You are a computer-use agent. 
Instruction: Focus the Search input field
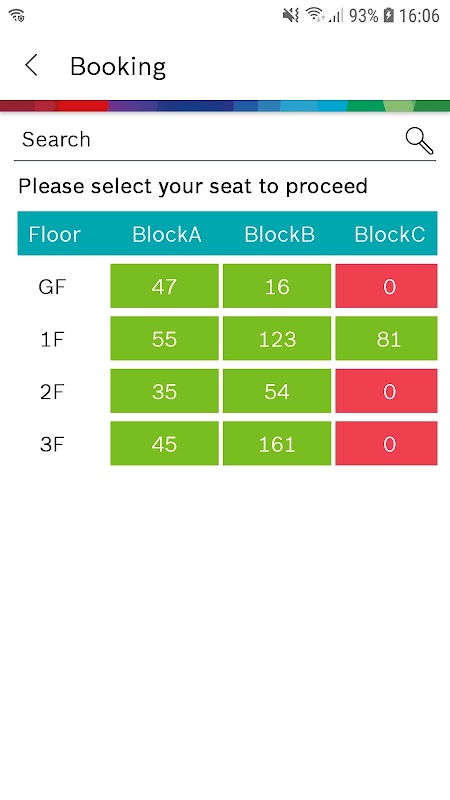coord(209,140)
